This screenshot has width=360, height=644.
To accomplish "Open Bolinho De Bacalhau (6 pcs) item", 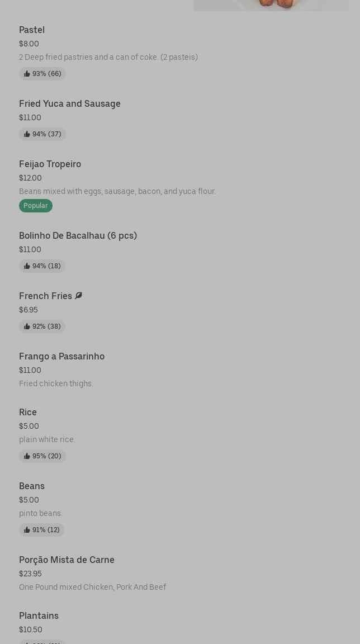I will (x=78, y=236).
